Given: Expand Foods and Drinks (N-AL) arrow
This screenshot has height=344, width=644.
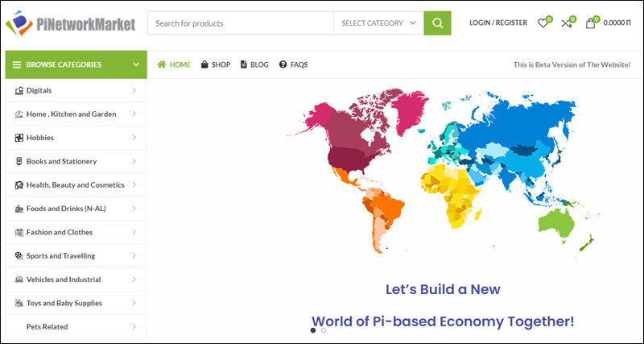Looking at the screenshot, I should pos(134,209).
